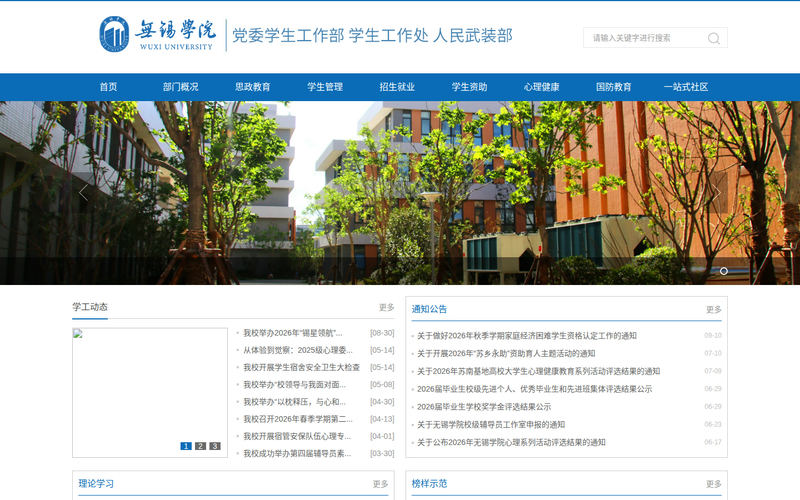800x500 pixels.
Task: Focus the keyword search input field
Action: 646,38
